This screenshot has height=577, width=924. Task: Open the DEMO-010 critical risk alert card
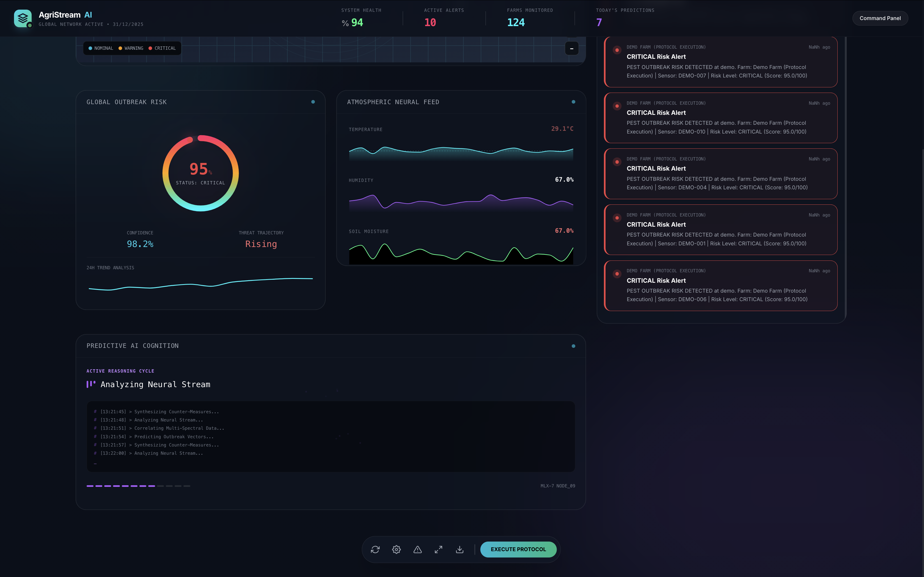[721, 118]
